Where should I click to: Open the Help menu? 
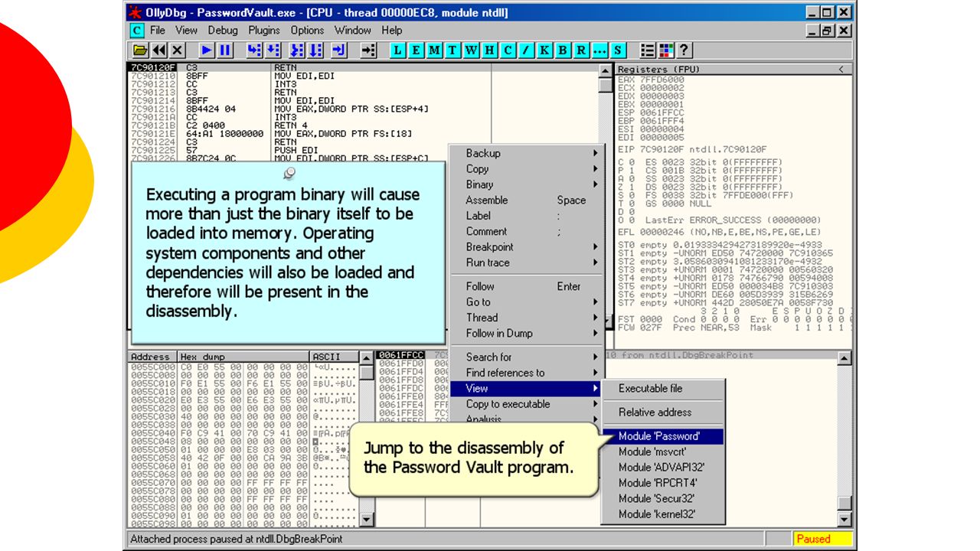391,31
